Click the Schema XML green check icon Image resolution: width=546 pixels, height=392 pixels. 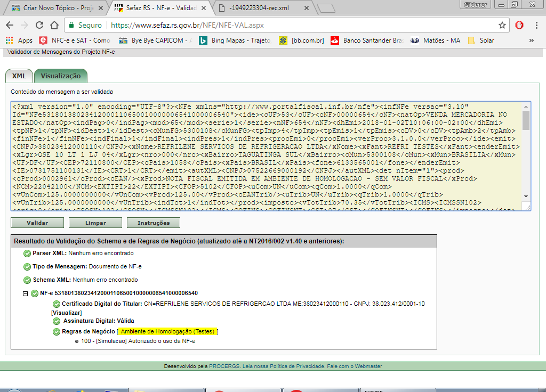click(x=27, y=280)
